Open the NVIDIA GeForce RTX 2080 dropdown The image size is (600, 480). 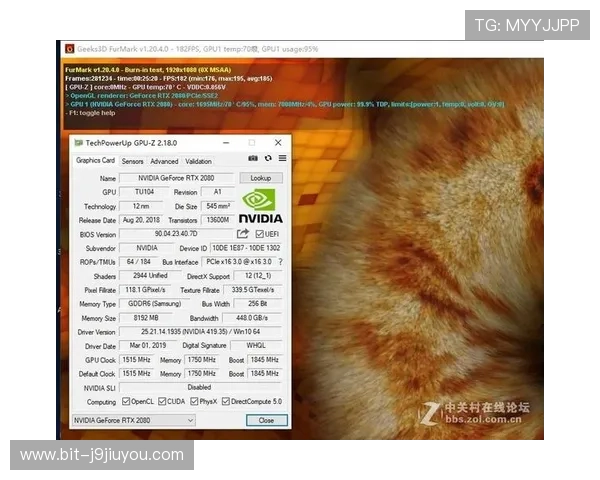pyautogui.click(x=133, y=421)
